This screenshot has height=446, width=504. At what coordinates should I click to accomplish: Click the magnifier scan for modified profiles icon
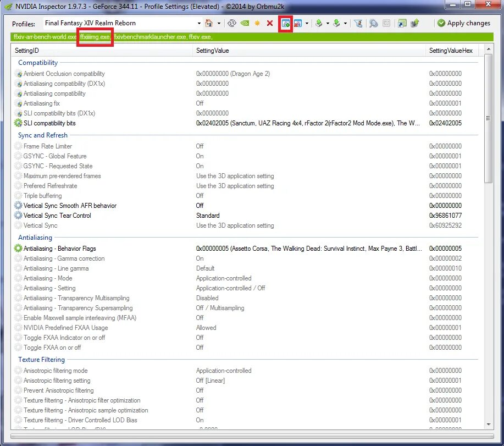(x=374, y=23)
